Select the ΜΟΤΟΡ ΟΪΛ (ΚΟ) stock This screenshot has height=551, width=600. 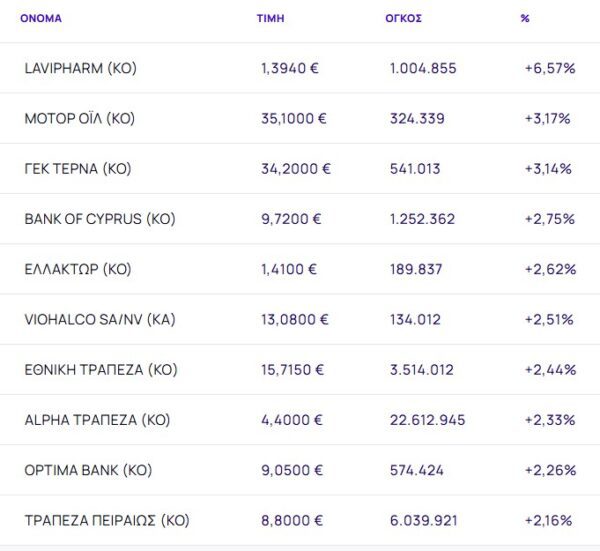click(x=79, y=118)
